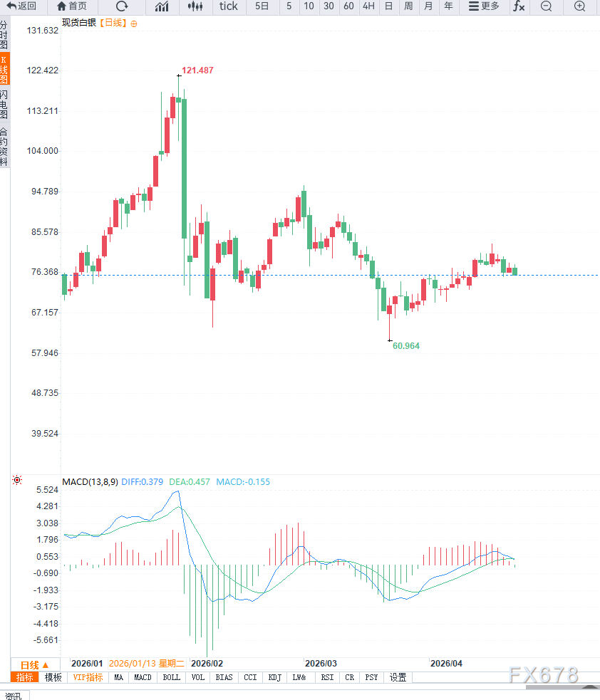Click the 返回 back arrow button

(21, 6)
